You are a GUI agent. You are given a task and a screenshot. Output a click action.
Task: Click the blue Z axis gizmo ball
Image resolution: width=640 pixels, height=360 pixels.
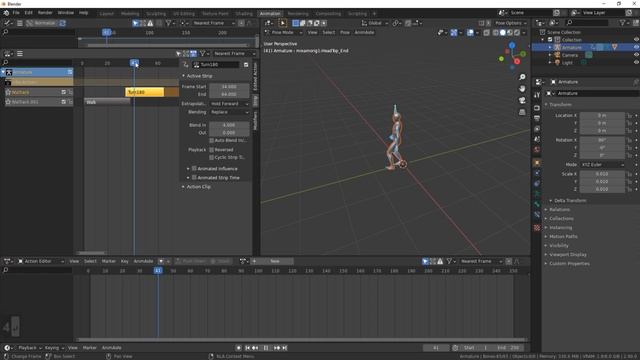(x=512, y=45)
